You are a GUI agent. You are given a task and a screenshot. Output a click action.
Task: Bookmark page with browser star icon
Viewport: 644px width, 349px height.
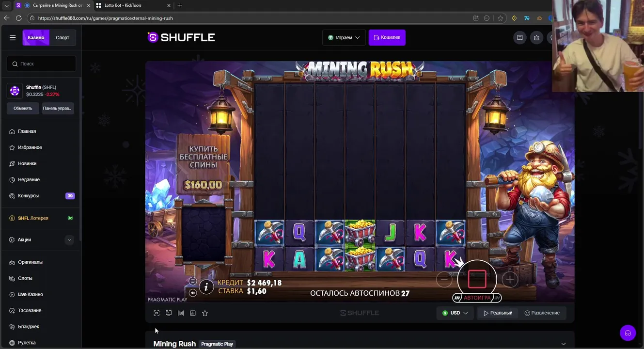[x=501, y=18]
